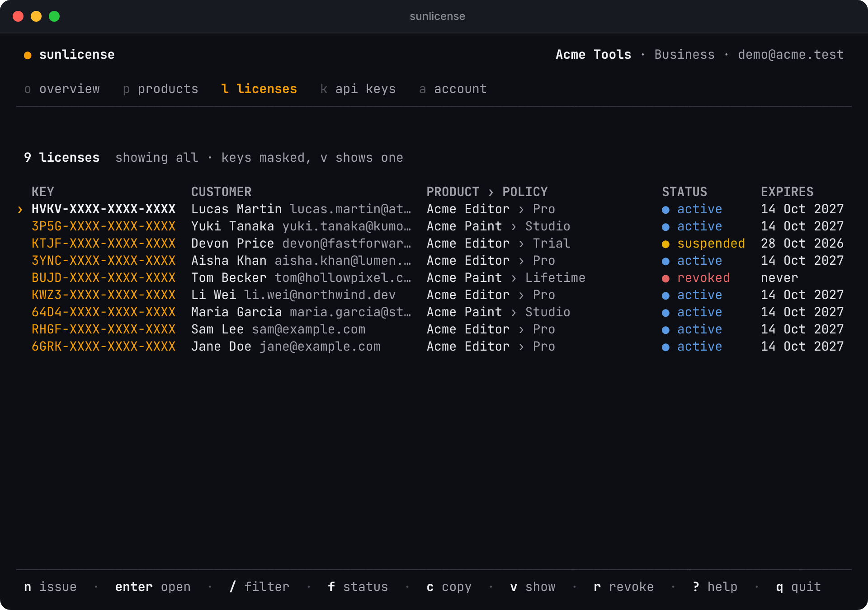The image size is (868, 610).
Task: Click the CUSTOMER column header
Action: pos(222,192)
